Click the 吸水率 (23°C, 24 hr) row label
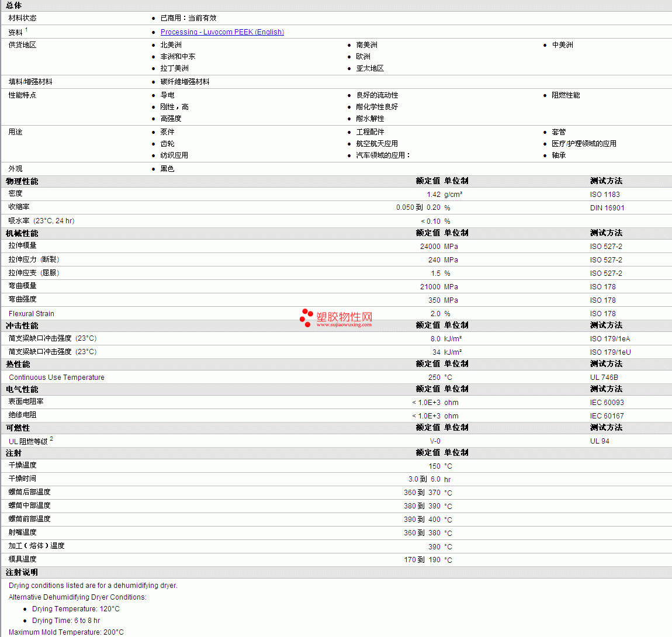 [41, 221]
